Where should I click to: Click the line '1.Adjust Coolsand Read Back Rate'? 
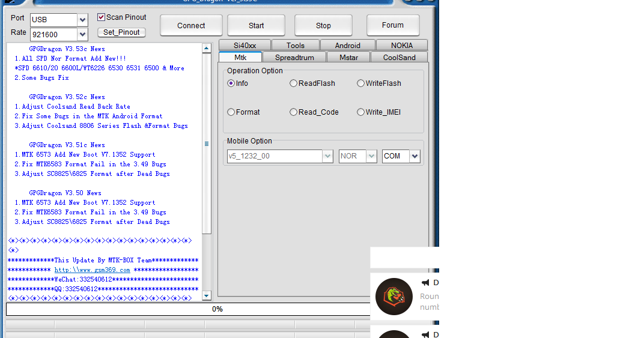click(72, 107)
